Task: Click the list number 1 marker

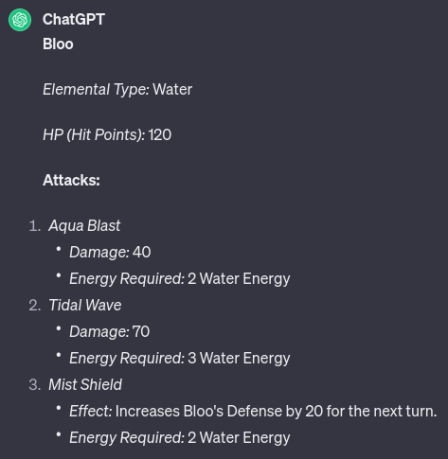Action: (x=35, y=226)
